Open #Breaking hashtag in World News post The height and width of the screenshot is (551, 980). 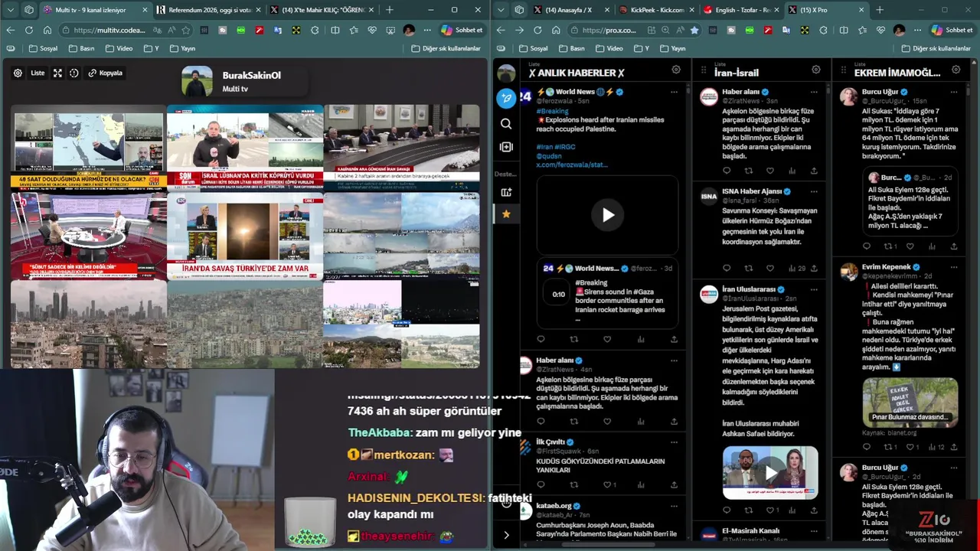(x=552, y=111)
